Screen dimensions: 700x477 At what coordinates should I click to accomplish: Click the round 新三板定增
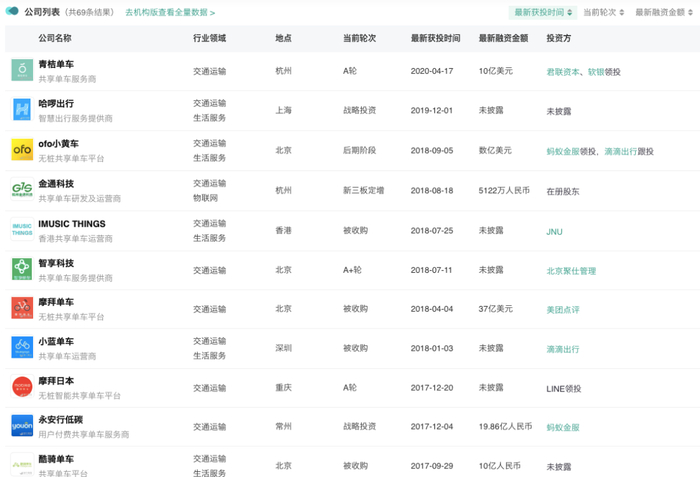[363, 190]
